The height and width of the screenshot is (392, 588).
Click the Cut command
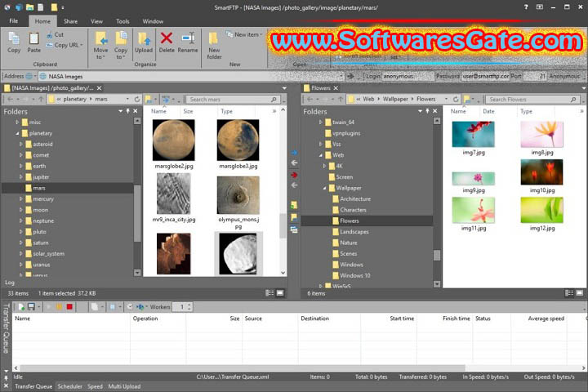(56, 34)
